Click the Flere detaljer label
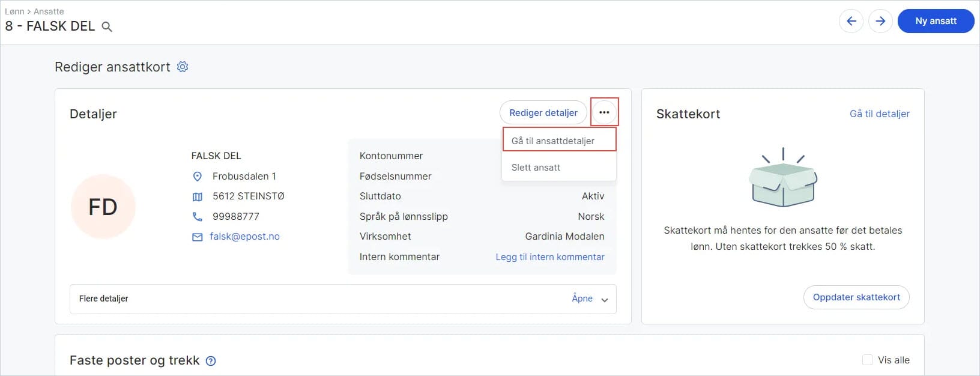Screen dimensions: 980x376 pos(104,299)
